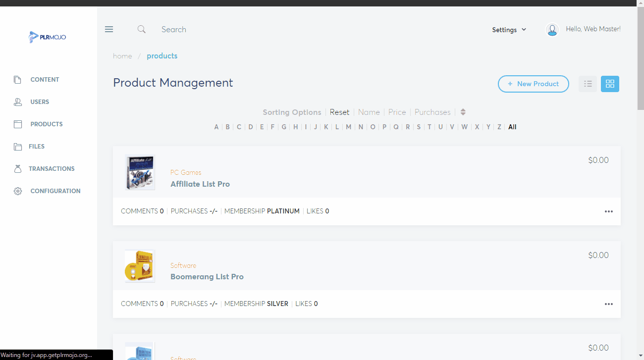Click the PLRMojo logo
Screen dimensions: 644x360
48,37
